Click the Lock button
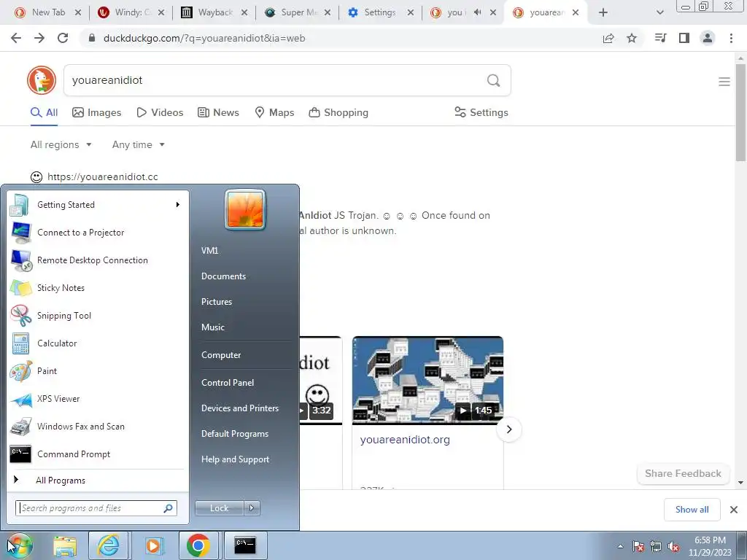Viewport: 747px width, 560px height. [220, 508]
